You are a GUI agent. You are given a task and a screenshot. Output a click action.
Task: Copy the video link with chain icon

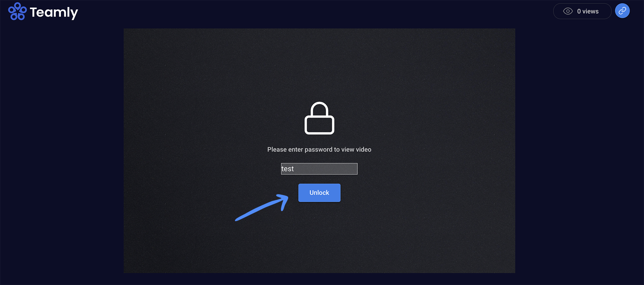point(622,11)
